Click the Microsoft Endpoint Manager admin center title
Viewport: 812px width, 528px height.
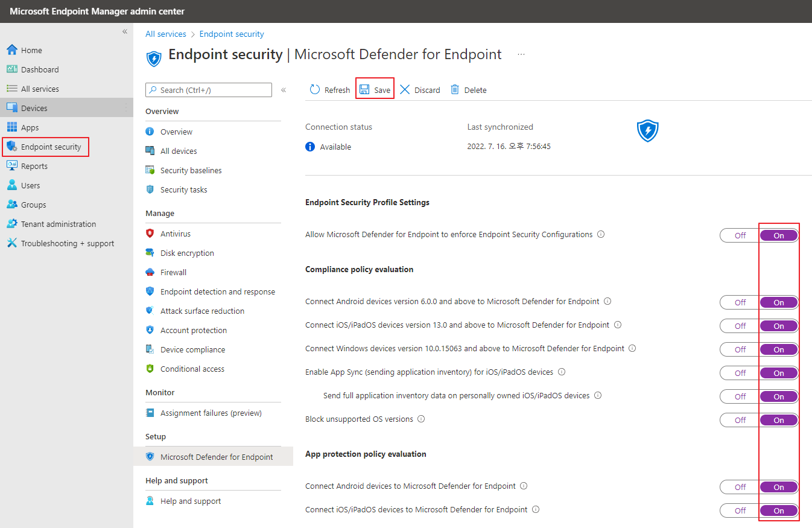click(97, 11)
